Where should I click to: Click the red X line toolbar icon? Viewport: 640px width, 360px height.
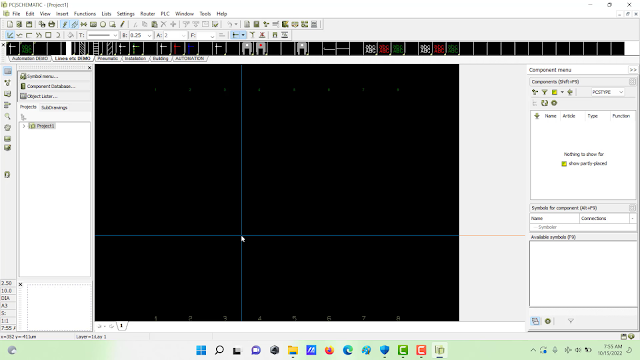pos(262,35)
